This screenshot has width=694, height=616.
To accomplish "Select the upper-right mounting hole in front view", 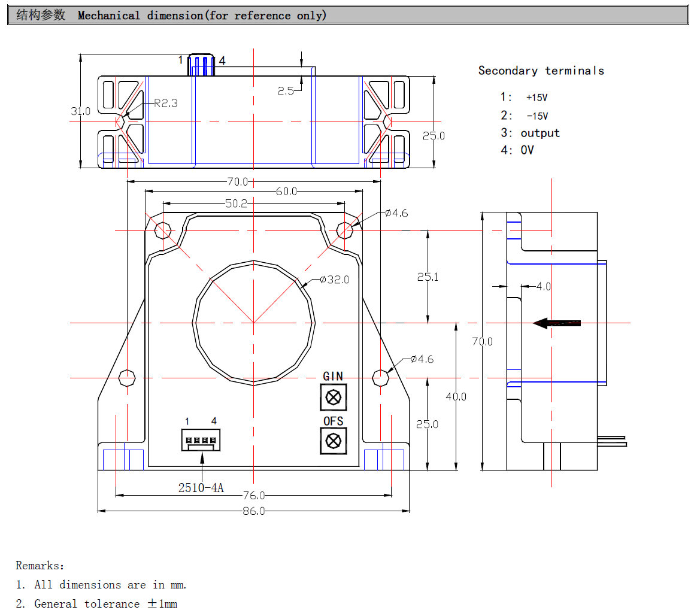I will [x=346, y=230].
